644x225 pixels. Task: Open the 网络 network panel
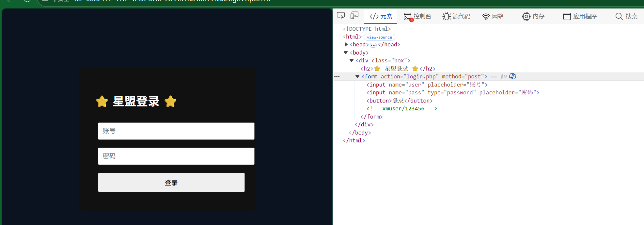pyautogui.click(x=493, y=16)
